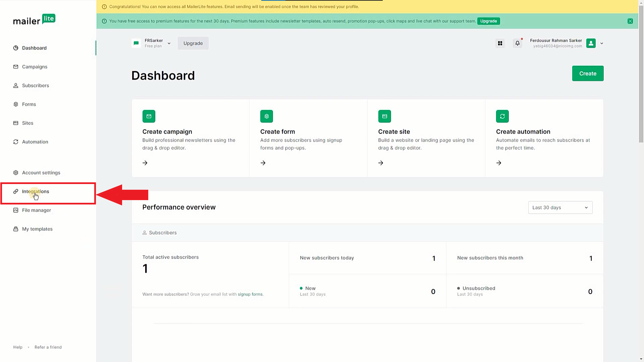This screenshot has width=644, height=362.
Task: Click the signup forms link
Action: point(250,294)
